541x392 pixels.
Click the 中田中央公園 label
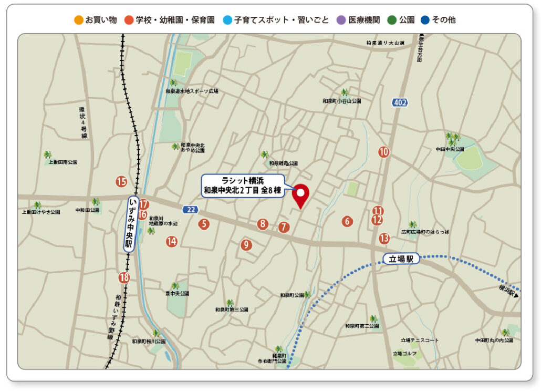[450, 149]
